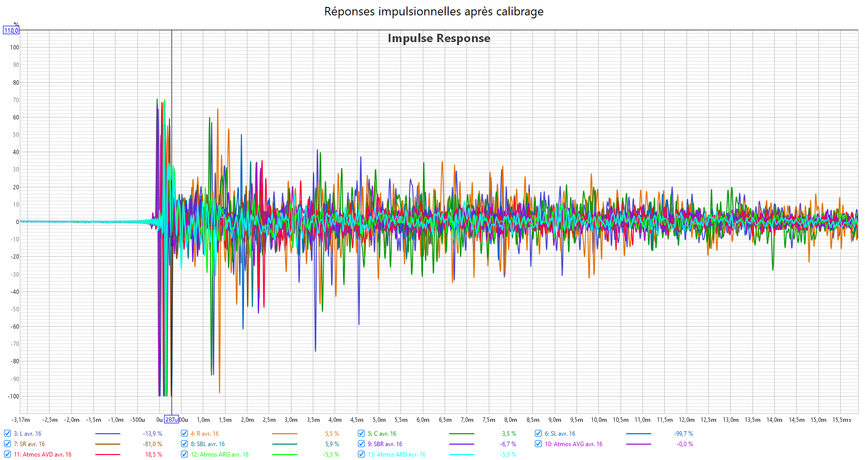Click the 110,0 Y-axis limit field
This screenshot has width=868, height=460.
11,31
